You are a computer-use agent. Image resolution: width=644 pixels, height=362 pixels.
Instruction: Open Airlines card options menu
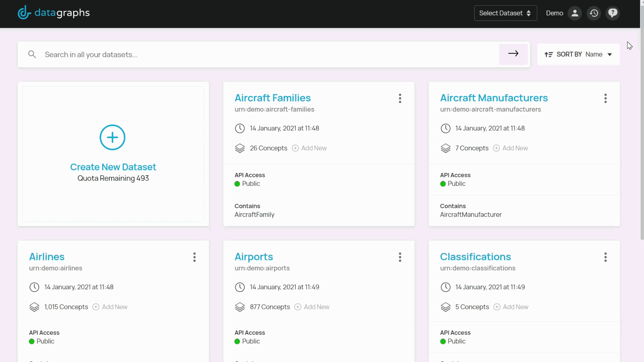coord(194,257)
